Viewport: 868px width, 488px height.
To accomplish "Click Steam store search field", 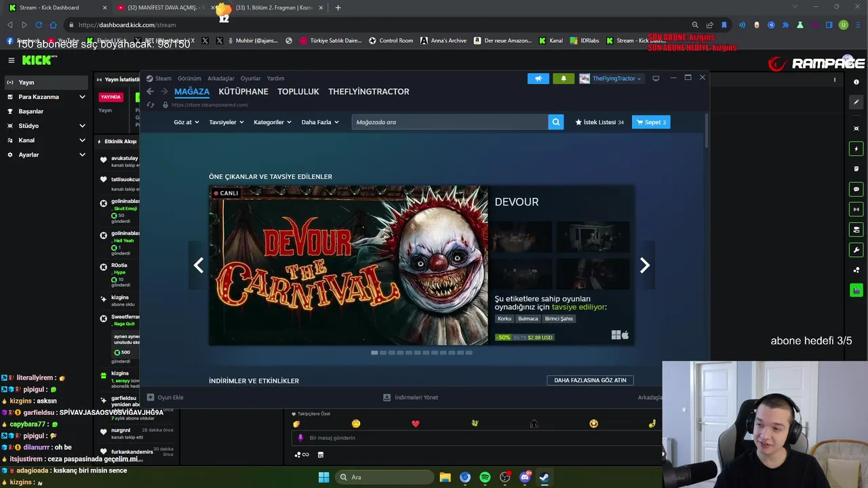I will 450,122.
